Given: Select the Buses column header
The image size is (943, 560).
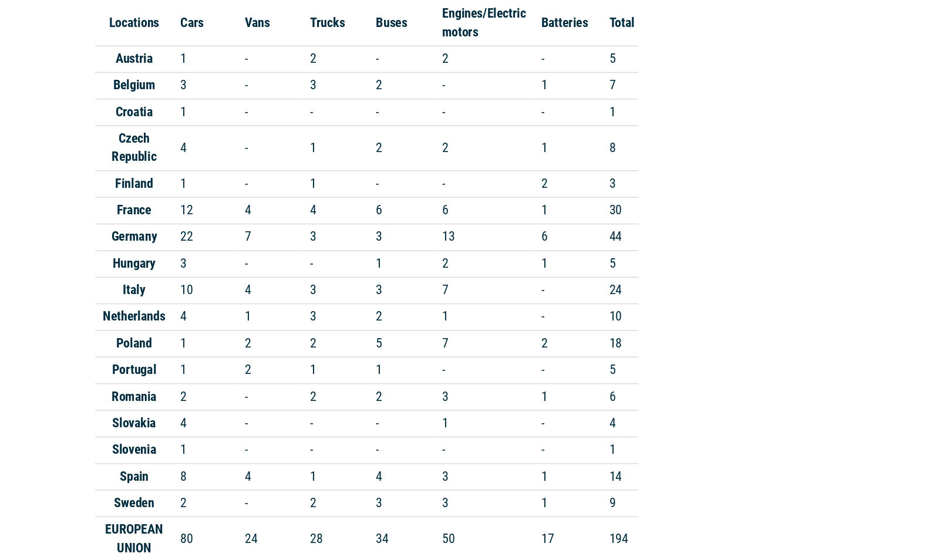Looking at the screenshot, I should pos(392,22).
